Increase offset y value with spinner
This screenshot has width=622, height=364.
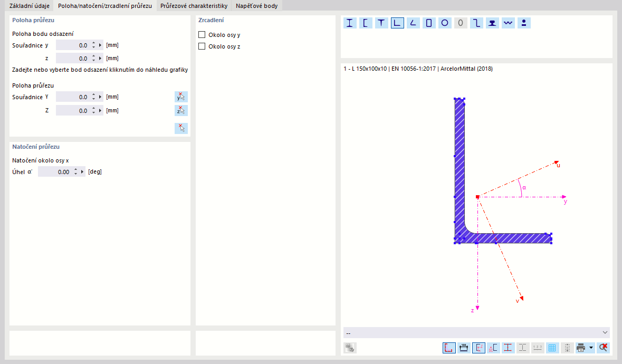[x=93, y=43]
